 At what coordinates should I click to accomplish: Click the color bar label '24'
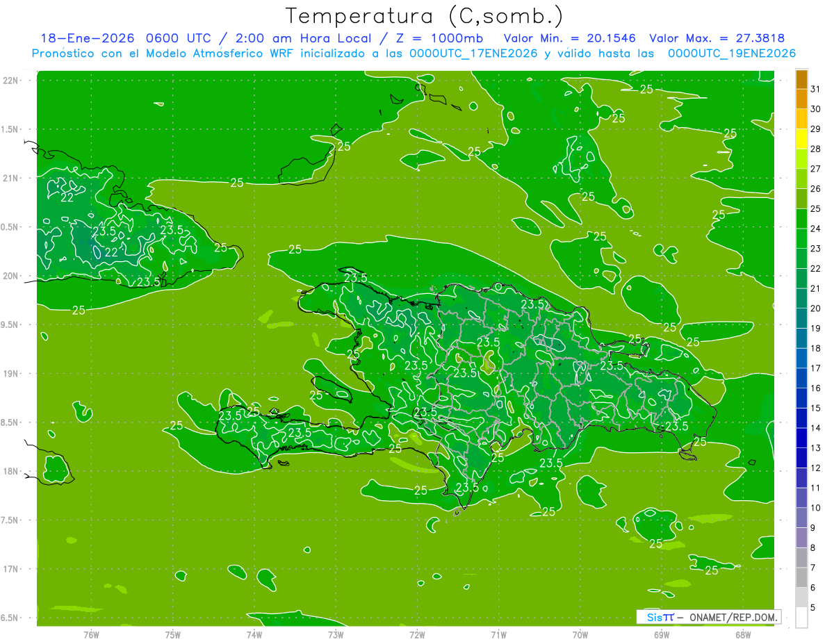pos(815,229)
